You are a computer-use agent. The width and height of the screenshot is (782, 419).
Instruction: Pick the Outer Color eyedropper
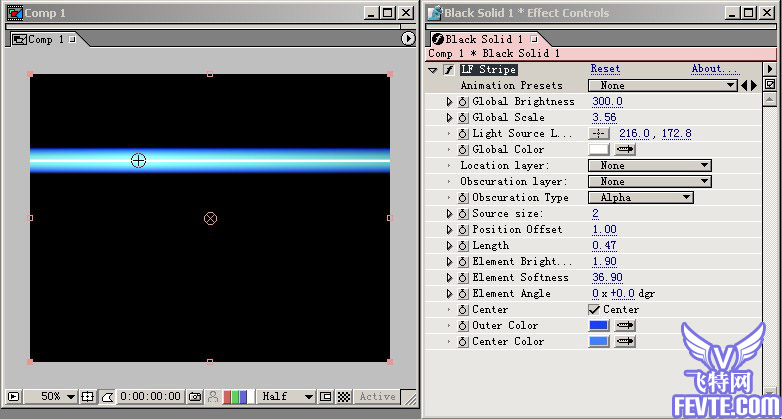625,325
